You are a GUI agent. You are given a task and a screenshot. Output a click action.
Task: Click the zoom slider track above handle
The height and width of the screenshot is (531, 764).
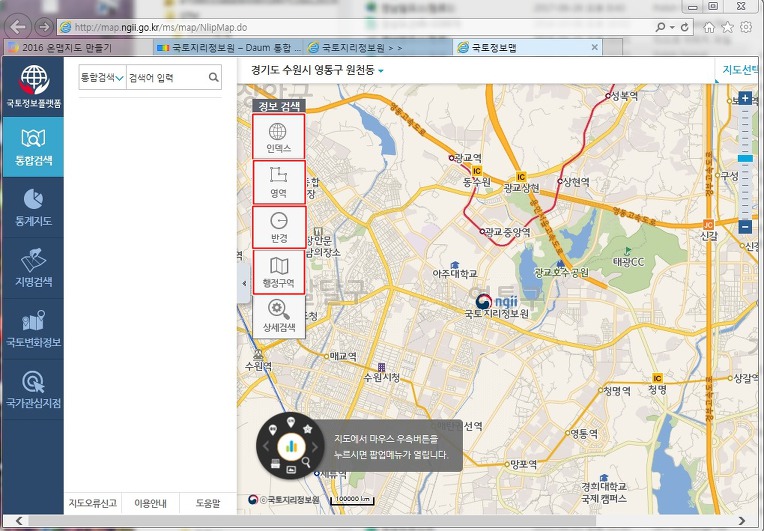745,131
